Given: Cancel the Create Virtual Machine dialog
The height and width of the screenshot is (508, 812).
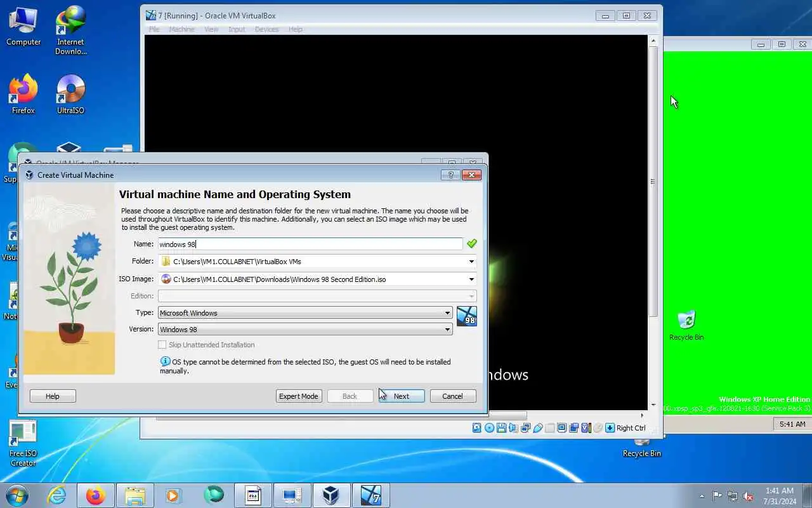Looking at the screenshot, I should (452, 396).
